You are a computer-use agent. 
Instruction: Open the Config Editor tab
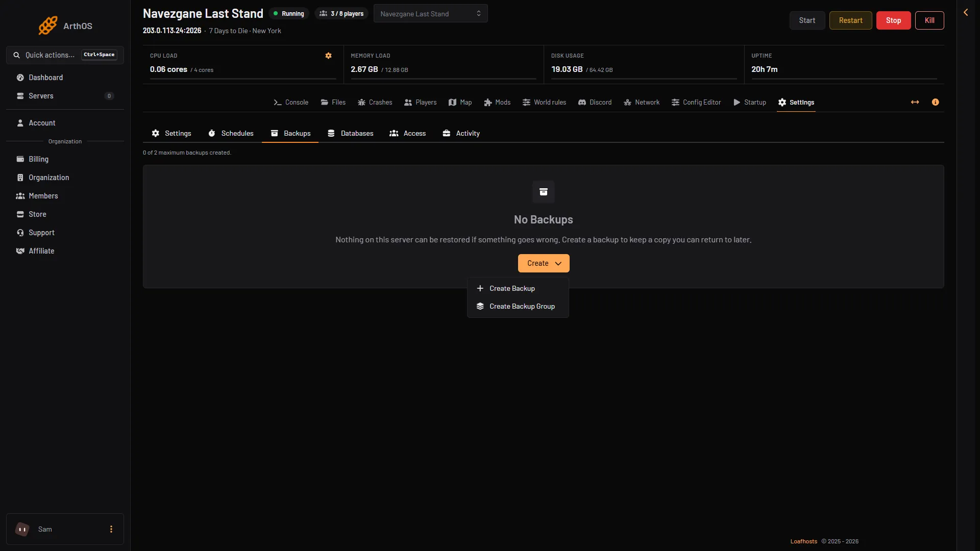click(x=696, y=103)
